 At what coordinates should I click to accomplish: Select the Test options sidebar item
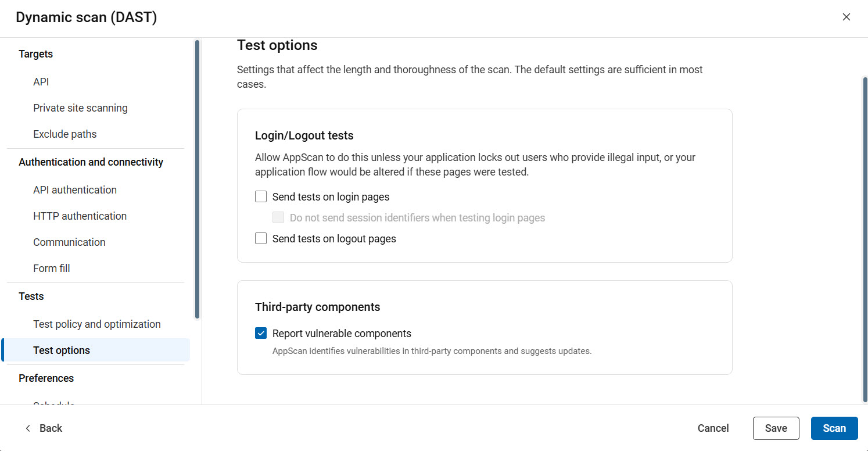[x=62, y=350]
